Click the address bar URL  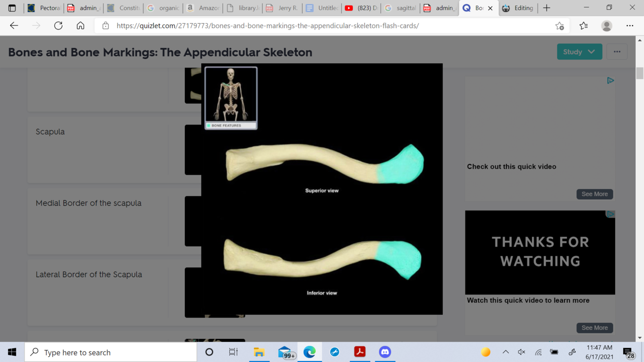coord(268,26)
